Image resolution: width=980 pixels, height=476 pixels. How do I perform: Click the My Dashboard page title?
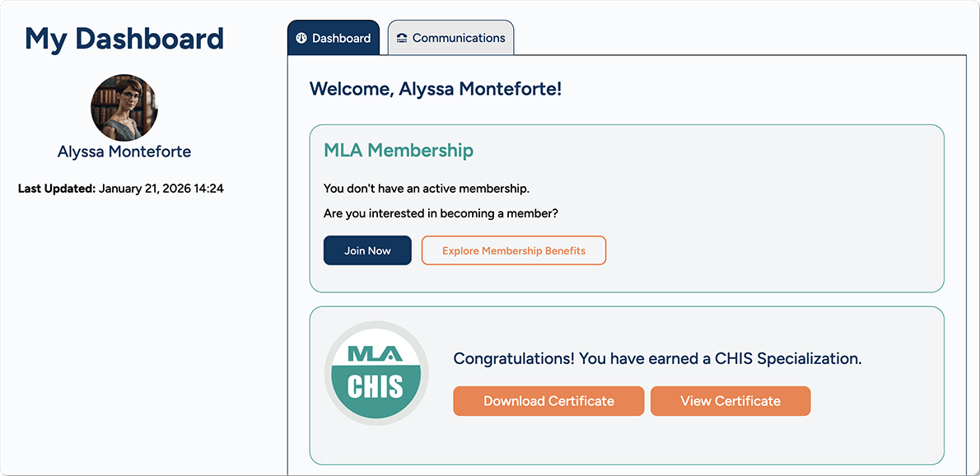124,39
